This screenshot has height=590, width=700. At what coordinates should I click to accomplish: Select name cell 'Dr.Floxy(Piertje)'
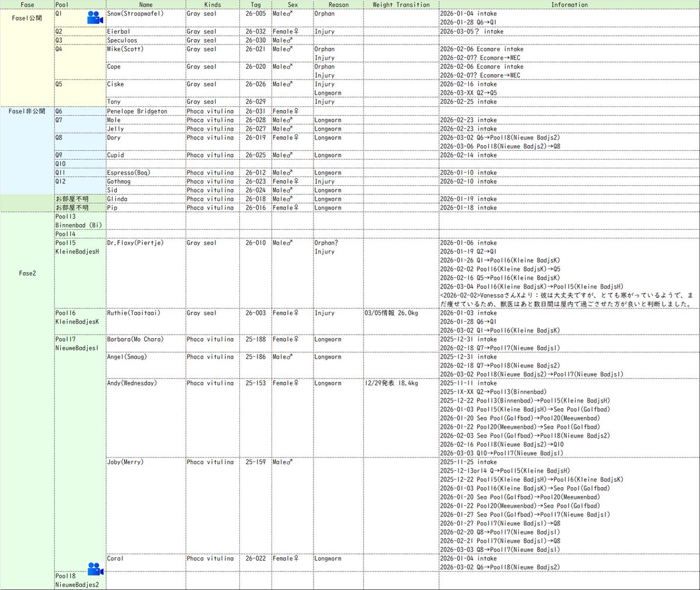click(x=146, y=273)
